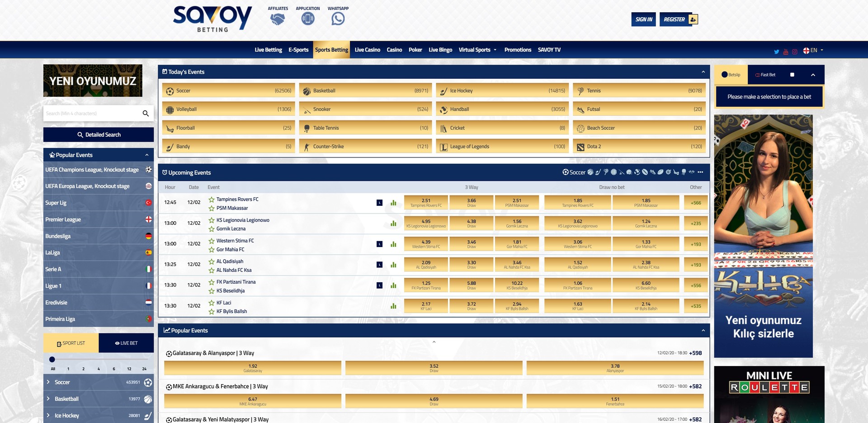Open statistics chart for KF Laci match
The height and width of the screenshot is (423, 868).
[393, 306]
